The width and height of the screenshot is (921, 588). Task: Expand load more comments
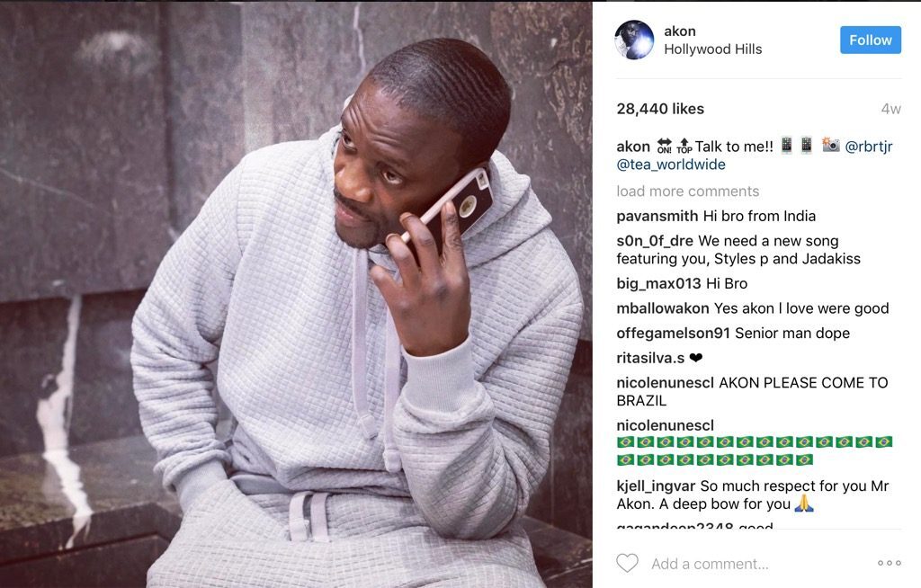pos(688,191)
